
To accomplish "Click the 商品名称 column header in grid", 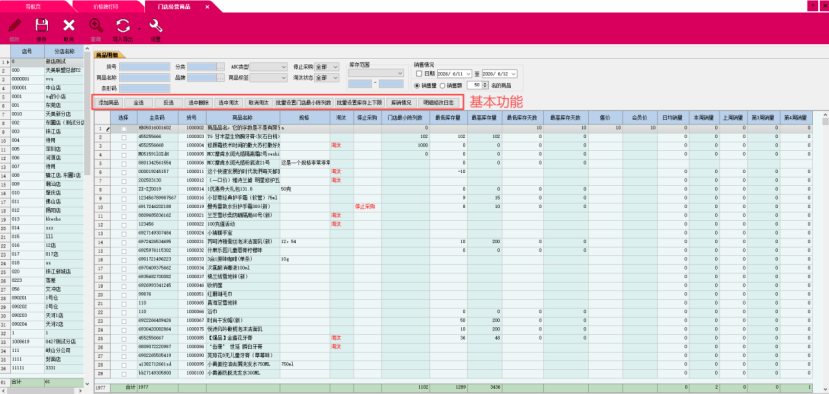I will 243,117.
